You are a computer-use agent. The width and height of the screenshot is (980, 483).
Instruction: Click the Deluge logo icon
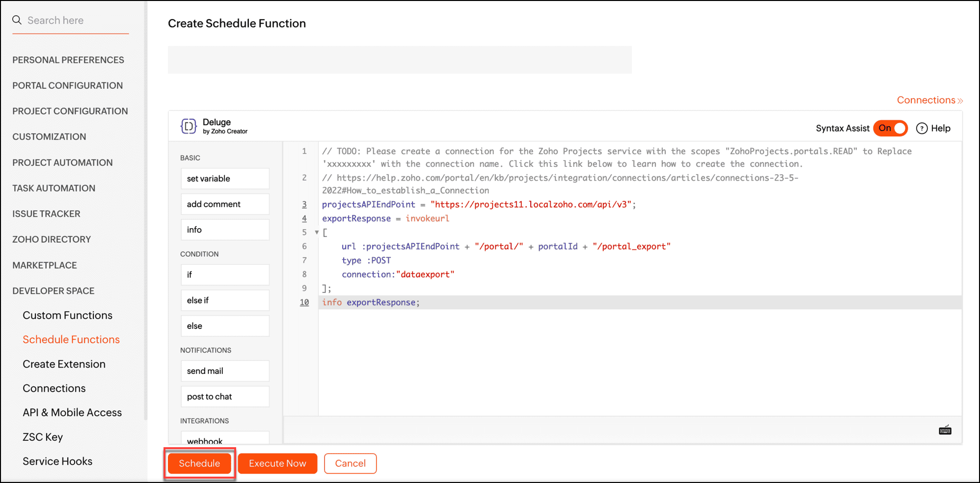[189, 126]
